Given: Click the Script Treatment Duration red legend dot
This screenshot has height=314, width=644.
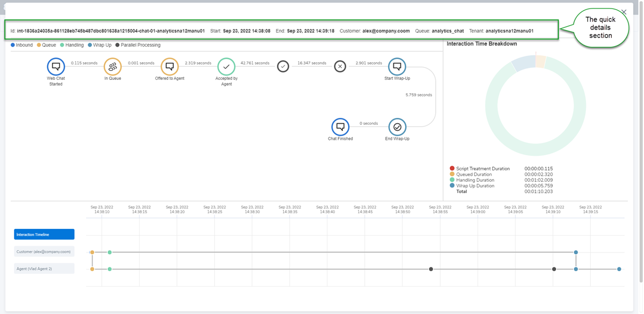Looking at the screenshot, I should tap(452, 169).
